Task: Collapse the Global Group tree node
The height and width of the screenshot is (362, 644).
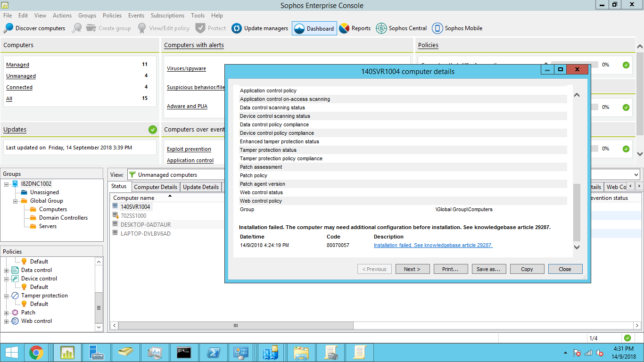Action: 15,201
